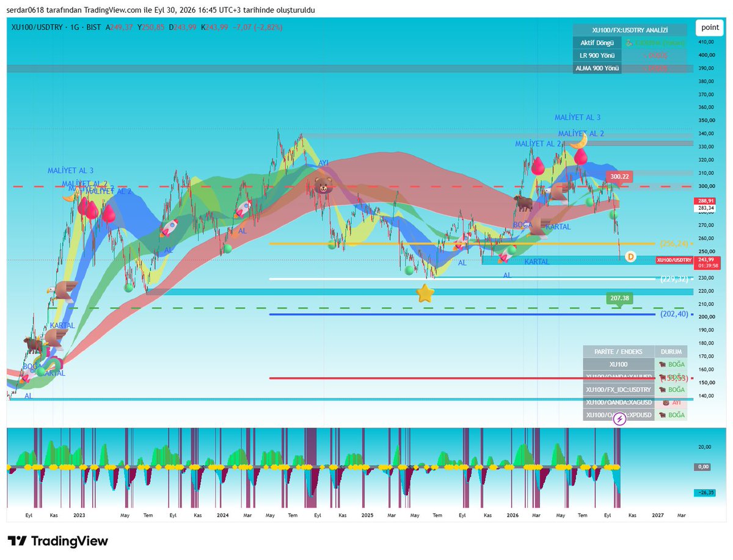Click the 2025 label on time axis

click(367, 515)
